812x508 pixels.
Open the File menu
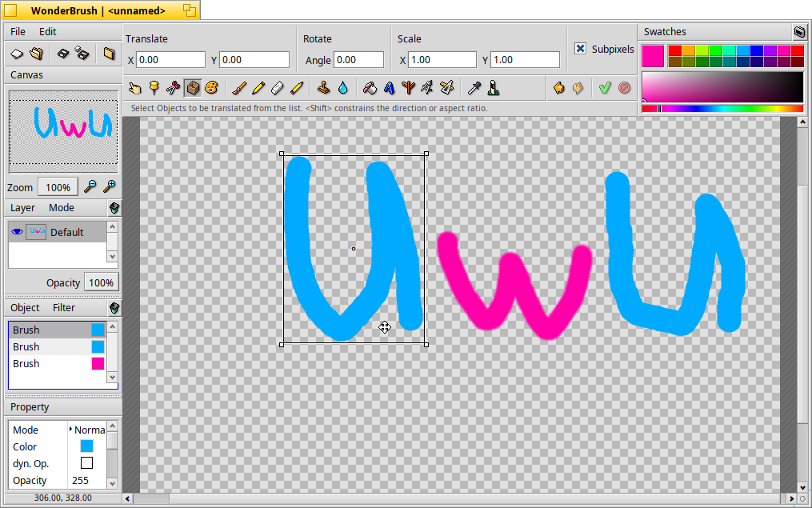coord(18,31)
